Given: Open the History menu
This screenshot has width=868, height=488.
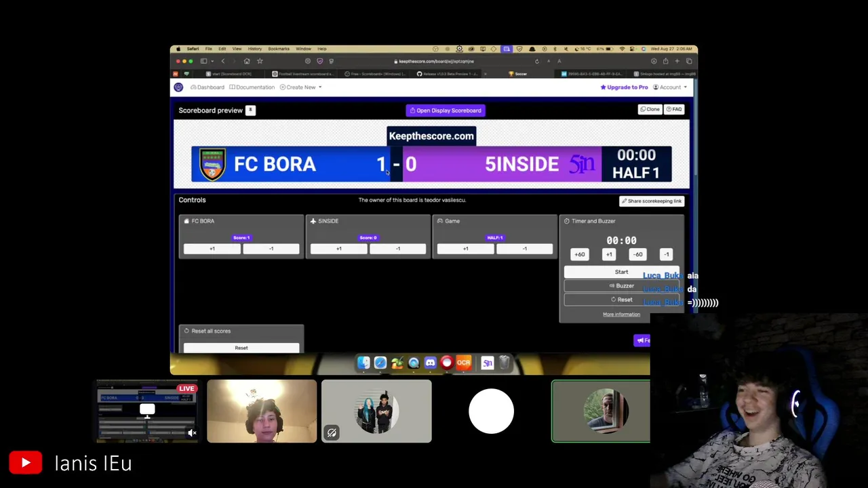Looking at the screenshot, I should [x=254, y=49].
